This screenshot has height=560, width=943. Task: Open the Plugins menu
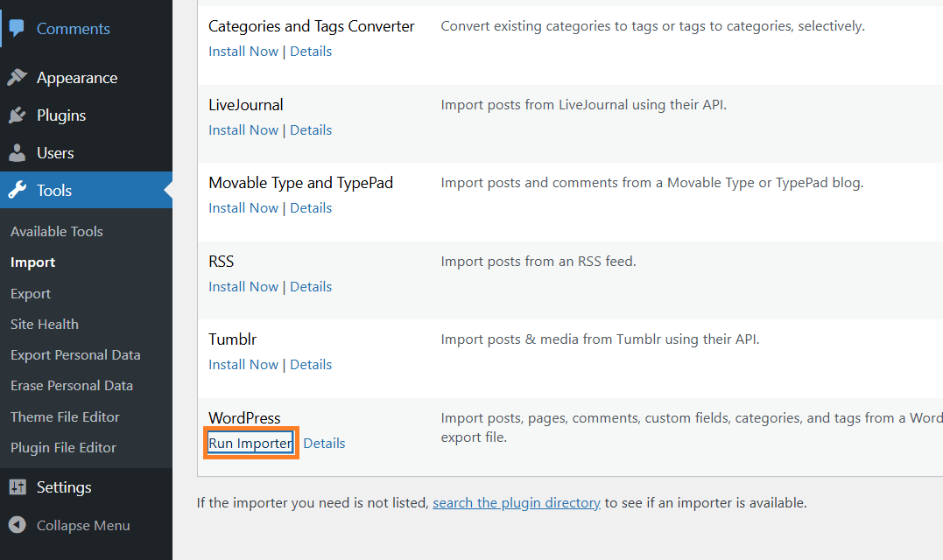point(61,115)
